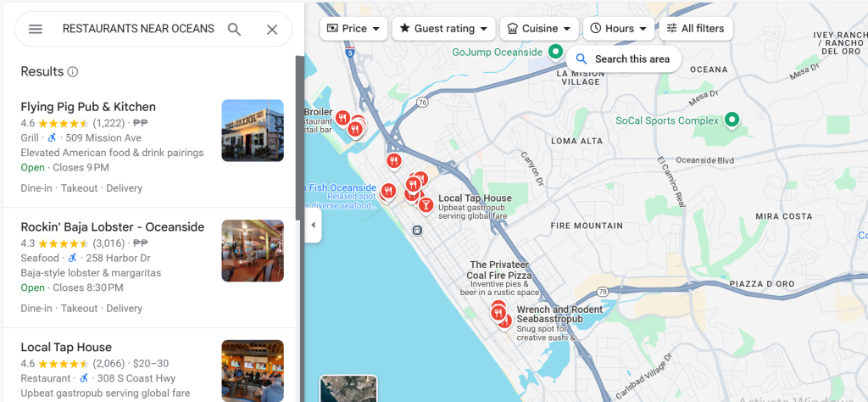Click '509 Mission Ave' address text
The height and width of the screenshot is (402, 868).
102,138
